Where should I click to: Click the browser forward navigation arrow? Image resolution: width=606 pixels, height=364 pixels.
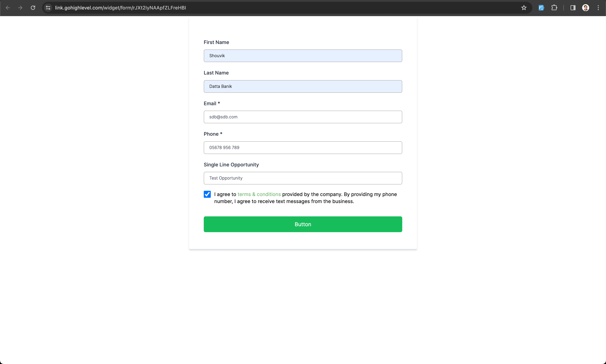click(20, 7)
